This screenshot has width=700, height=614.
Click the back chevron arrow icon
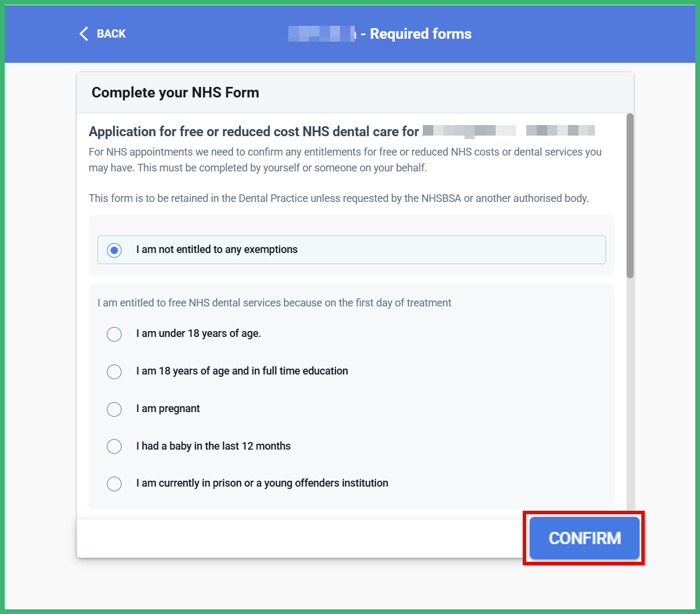(83, 33)
